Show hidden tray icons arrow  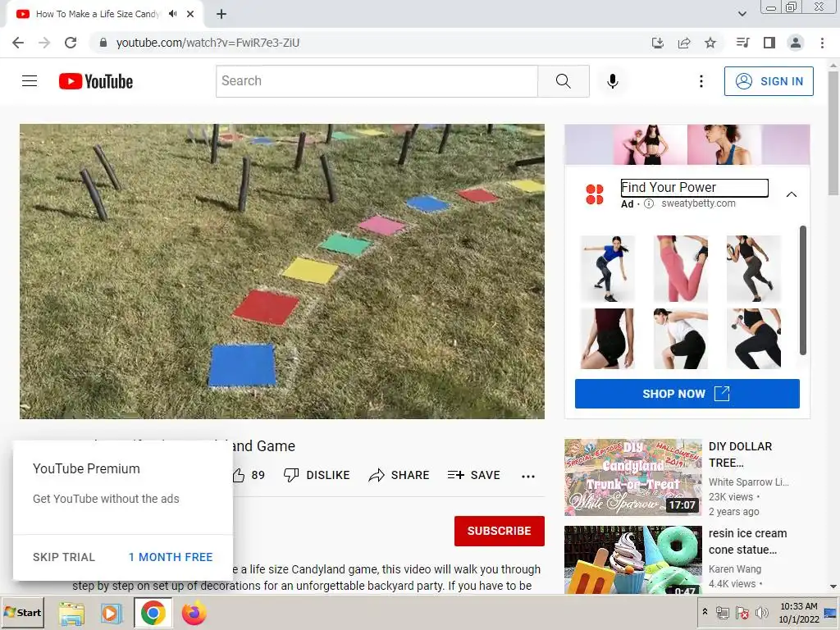[705, 612]
